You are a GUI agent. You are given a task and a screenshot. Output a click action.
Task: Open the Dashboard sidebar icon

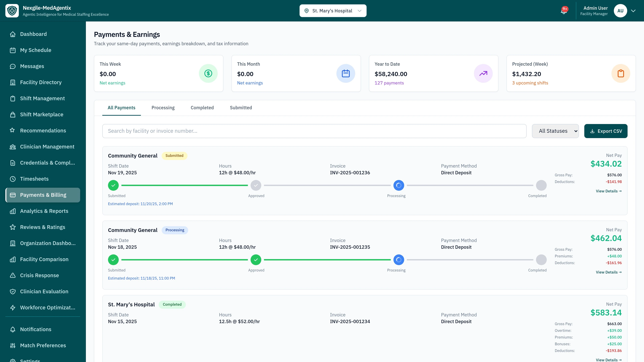13,34
